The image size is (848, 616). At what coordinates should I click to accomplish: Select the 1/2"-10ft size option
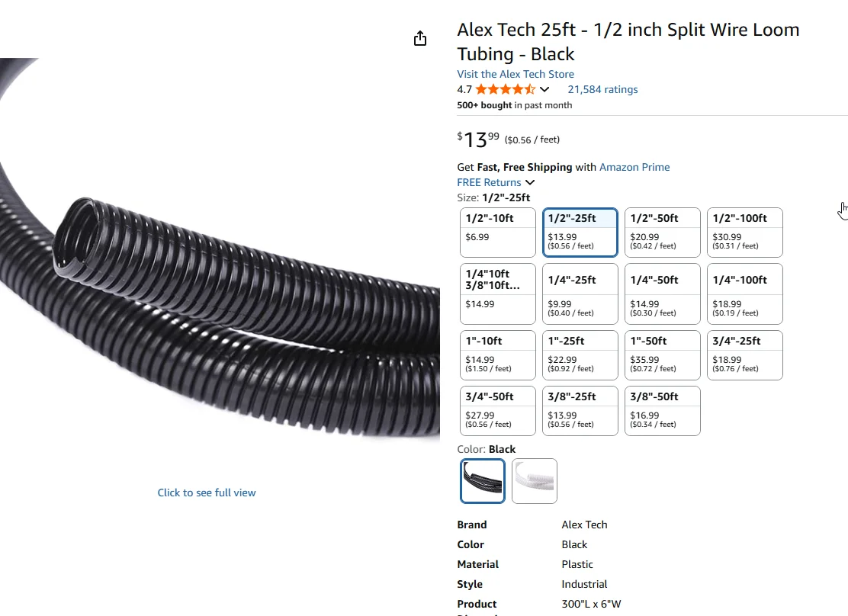(x=498, y=232)
